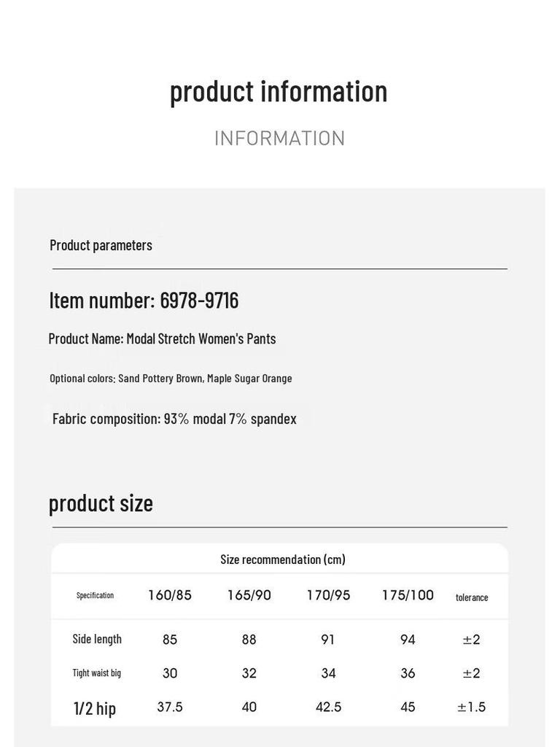Pick the 175/100 size column header
Viewport: 560px width, 747px height.
[x=408, y=595]
